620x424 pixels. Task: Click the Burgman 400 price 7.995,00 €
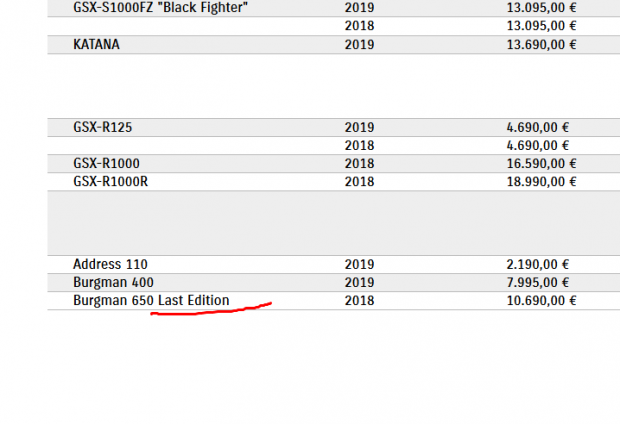537,282
